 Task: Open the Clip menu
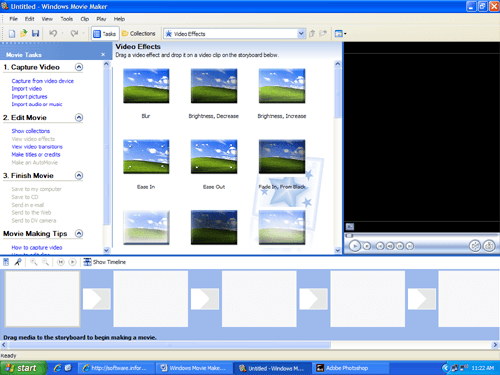[x=85, y=19]
